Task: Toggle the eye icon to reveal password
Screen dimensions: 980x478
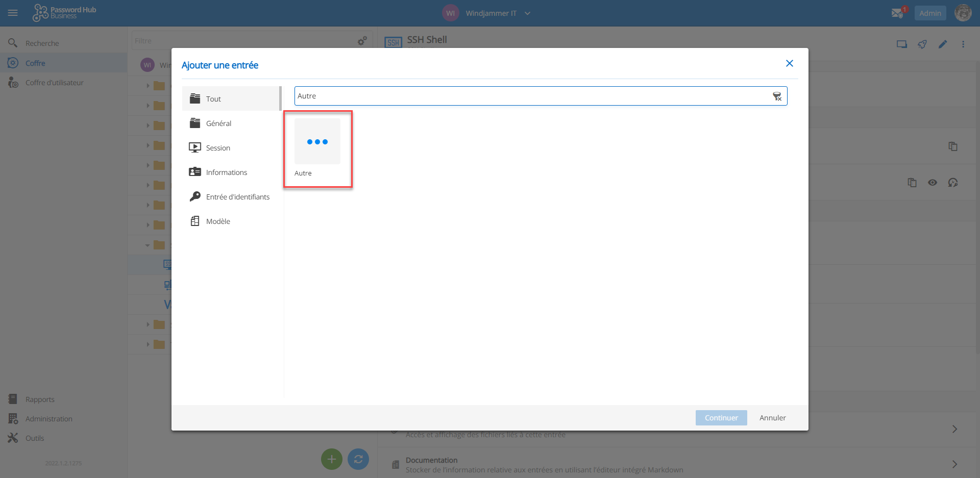Action: point(933,183)
